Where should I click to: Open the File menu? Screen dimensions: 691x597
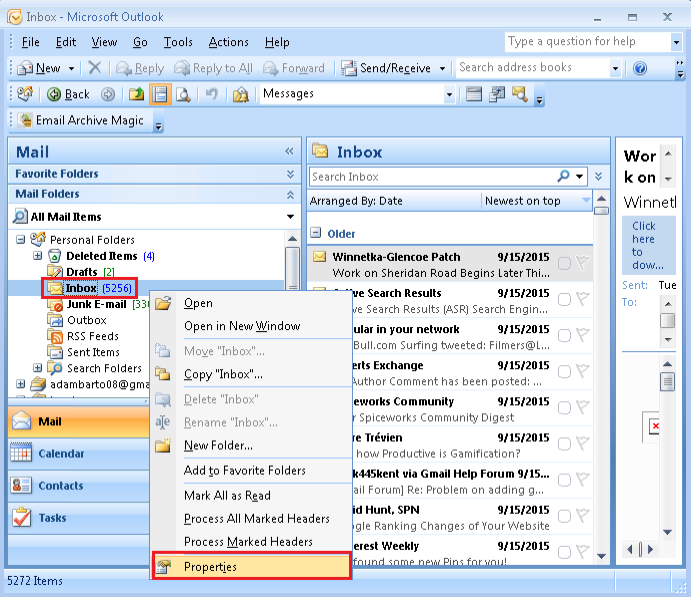click(x=30, y=42)
